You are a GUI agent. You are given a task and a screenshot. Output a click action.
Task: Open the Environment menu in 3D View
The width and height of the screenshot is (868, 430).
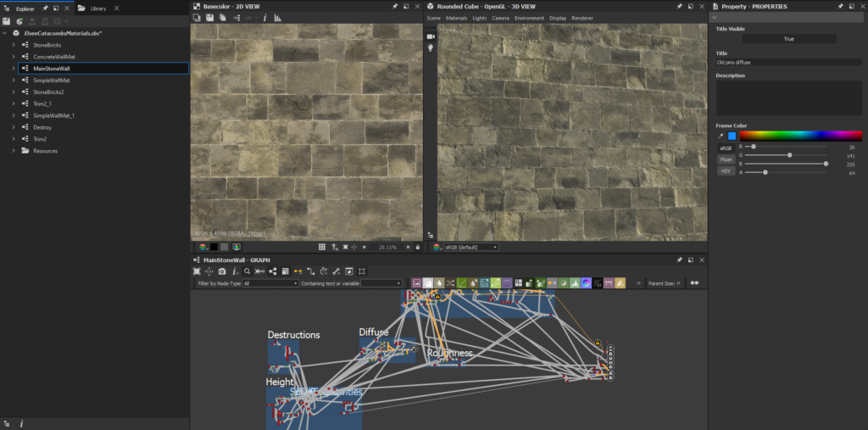(x=529, y=18)
